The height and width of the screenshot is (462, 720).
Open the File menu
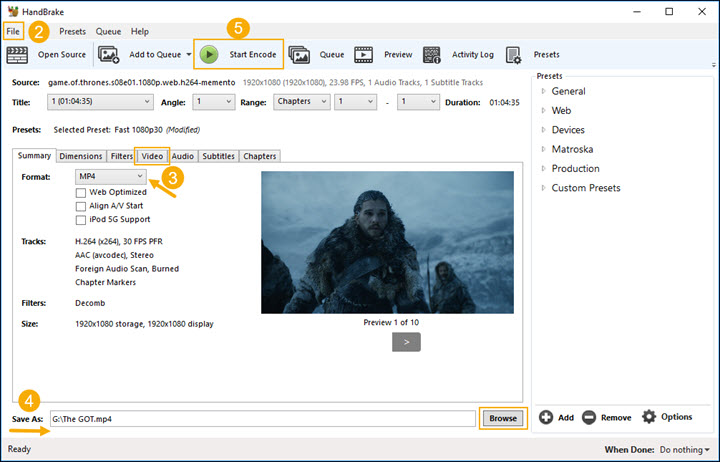[x=13, y=32]
